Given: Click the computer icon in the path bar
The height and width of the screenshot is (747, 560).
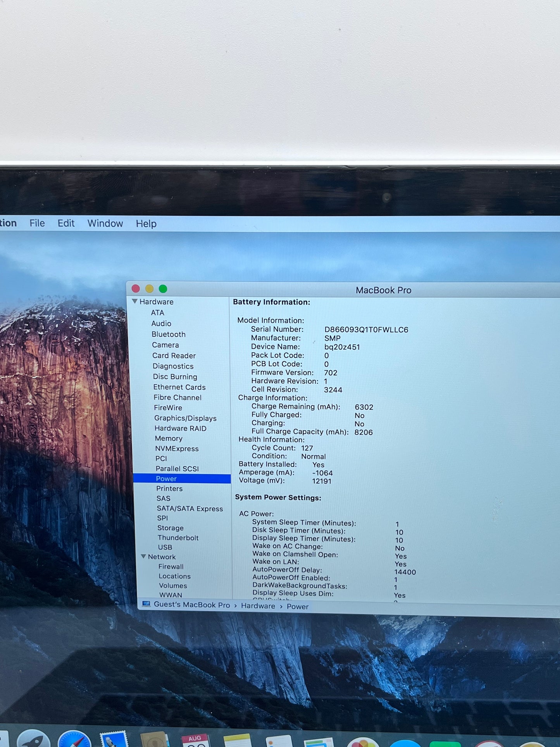Looking at the screenshot, I should pos(146,604).
